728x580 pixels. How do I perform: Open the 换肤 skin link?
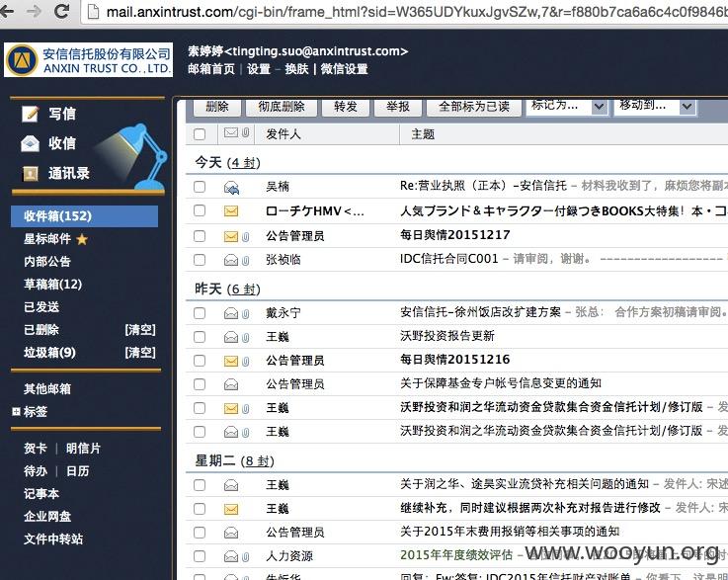pos(296,69)
